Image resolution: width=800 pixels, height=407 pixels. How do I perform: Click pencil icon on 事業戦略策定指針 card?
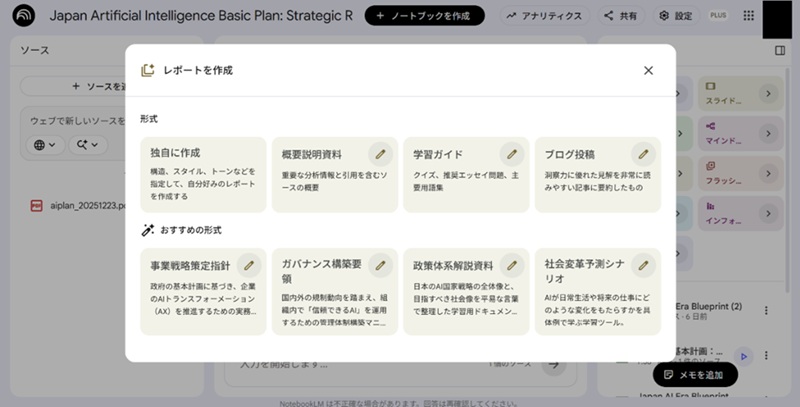tap(248, 265)
